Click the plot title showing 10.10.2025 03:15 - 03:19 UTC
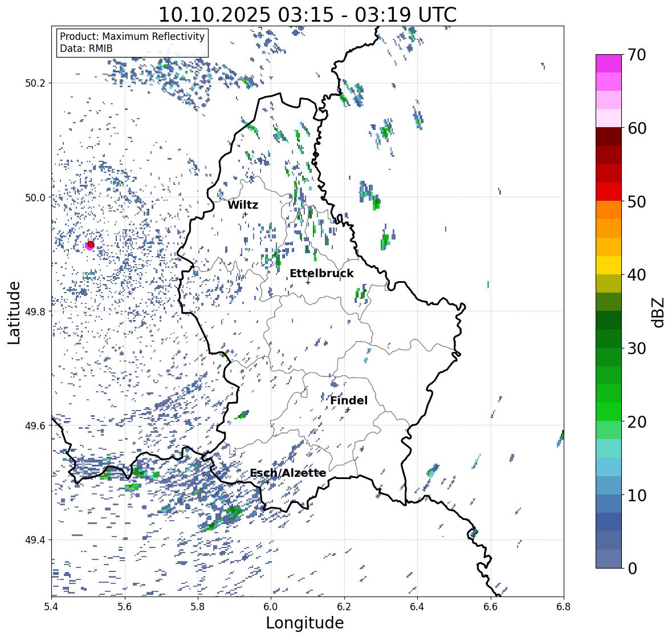Viewport: 672px width, 637px height. pos(308,15)
